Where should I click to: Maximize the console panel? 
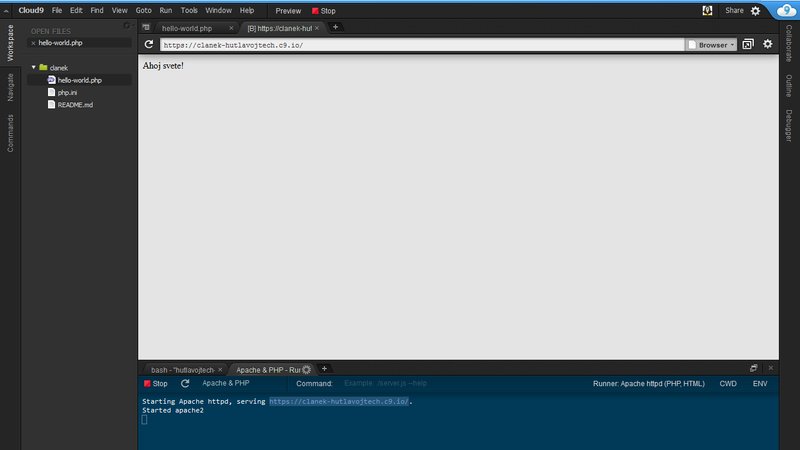coord(754,368)
